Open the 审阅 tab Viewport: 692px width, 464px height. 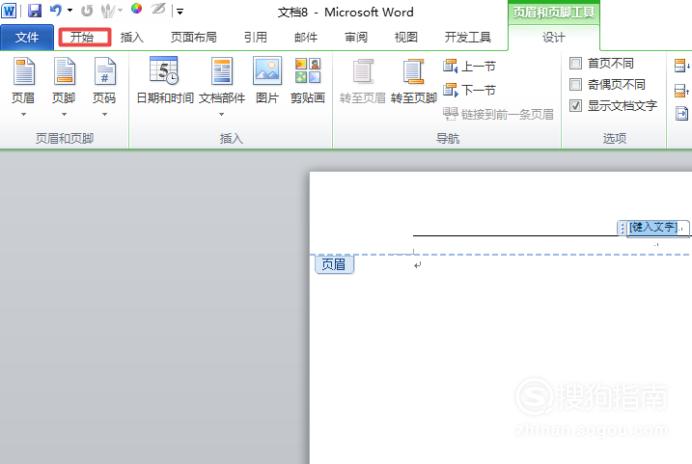356,38
